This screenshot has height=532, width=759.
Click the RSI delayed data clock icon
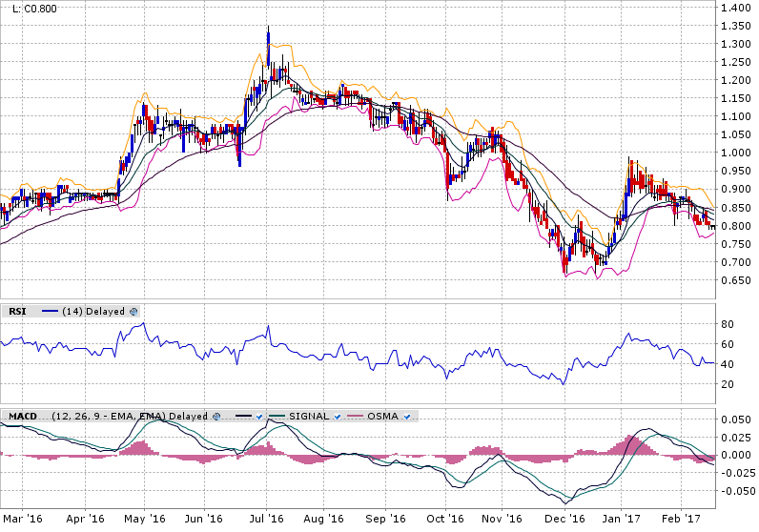point(133,312)
